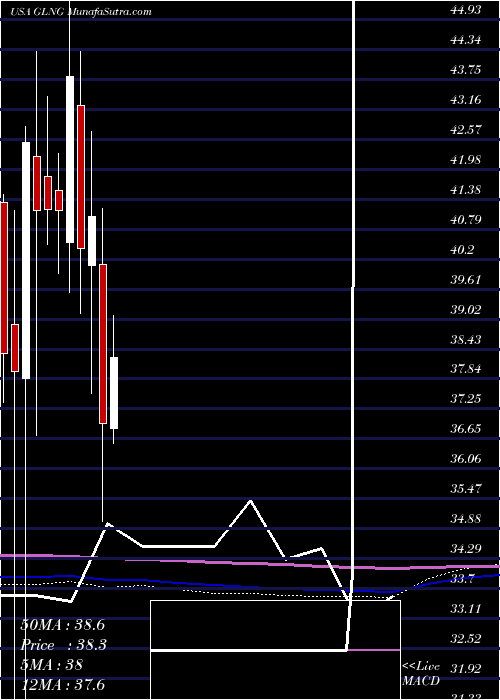
Task: Click the 42.57 price axis value
Action: click(466, 130)
